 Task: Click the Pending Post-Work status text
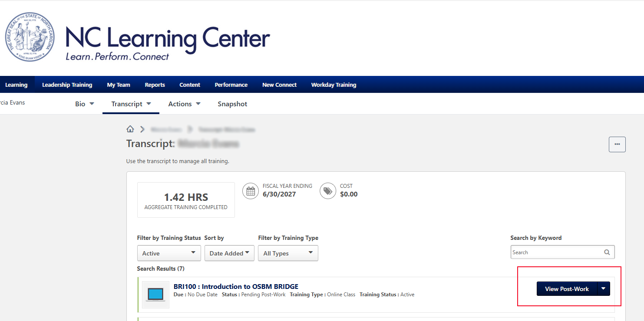[264, 295]
